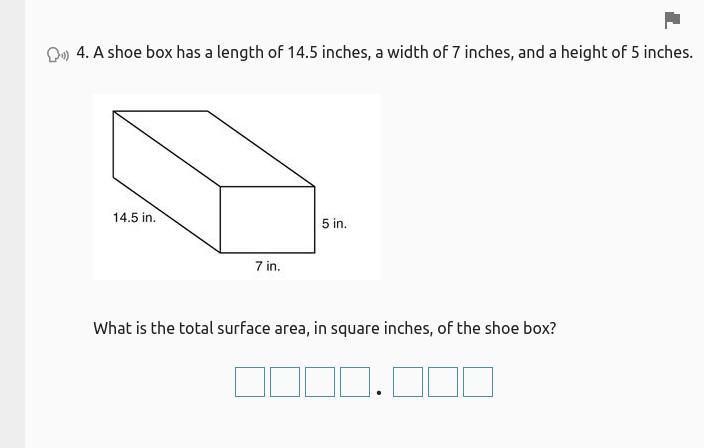This screenshot has width=704, height=448.
Task: Select the first box after the decimal point
Action: coord(408,382)
